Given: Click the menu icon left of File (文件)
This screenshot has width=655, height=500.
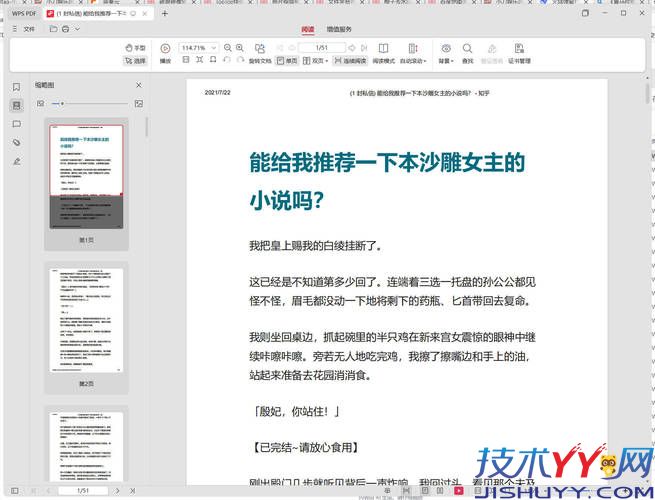Looking at the screenshot, I should click(x=15, y=29).
